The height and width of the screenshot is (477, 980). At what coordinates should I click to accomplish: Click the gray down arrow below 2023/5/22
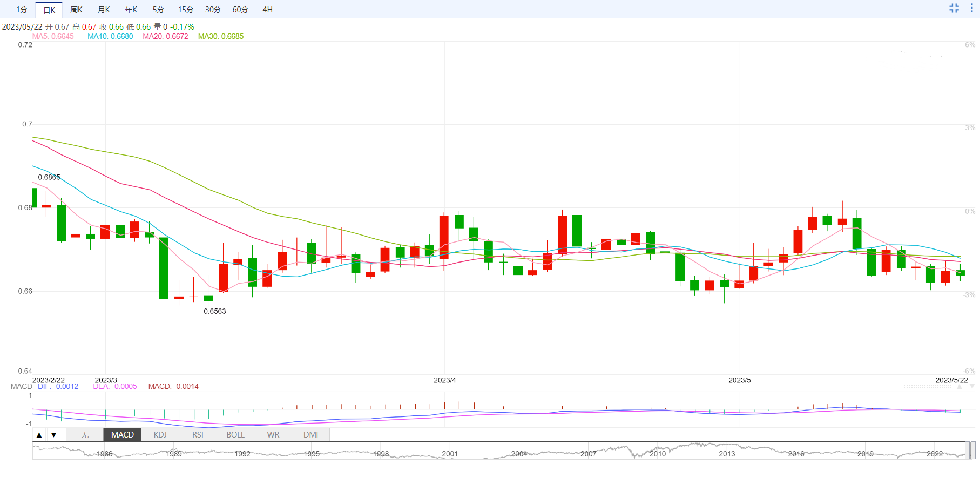(972, 387)
